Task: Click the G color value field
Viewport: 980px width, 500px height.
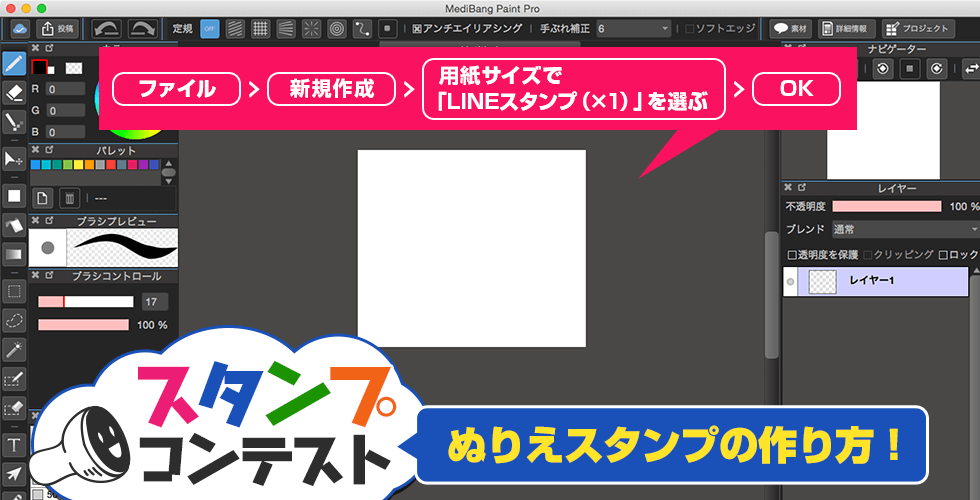Action: (x=64, y=111)
